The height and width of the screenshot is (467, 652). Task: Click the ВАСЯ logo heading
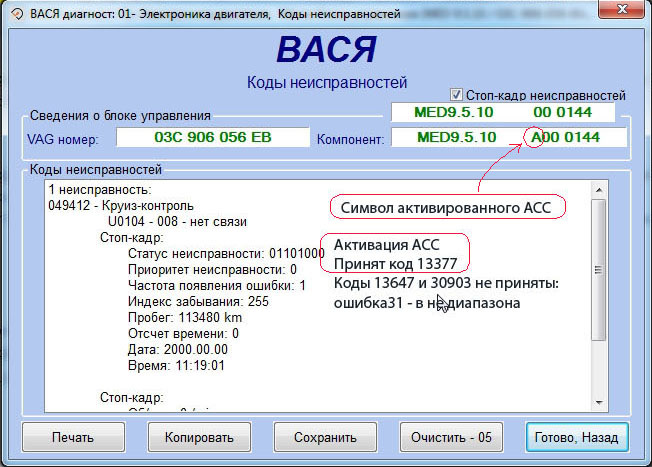[x=326, y=50]
